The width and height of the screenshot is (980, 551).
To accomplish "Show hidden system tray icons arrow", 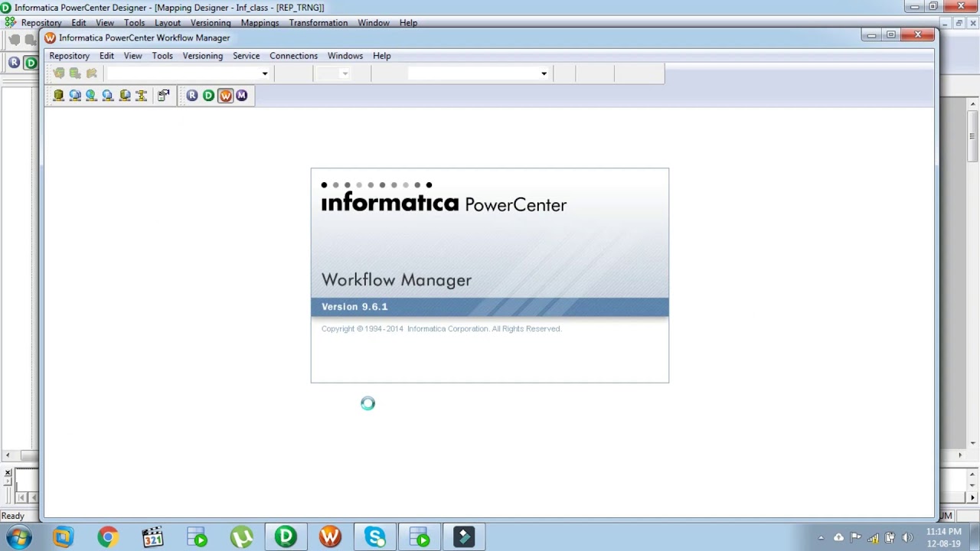I will click(821, 538).
